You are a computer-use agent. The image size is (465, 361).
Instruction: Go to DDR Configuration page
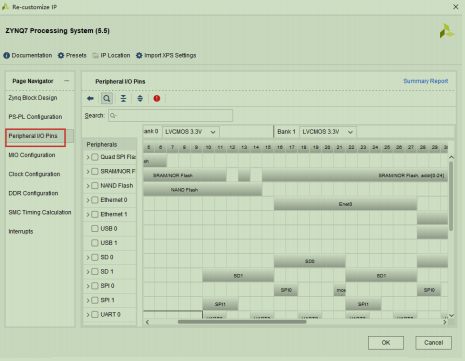[x=33, y=193]
